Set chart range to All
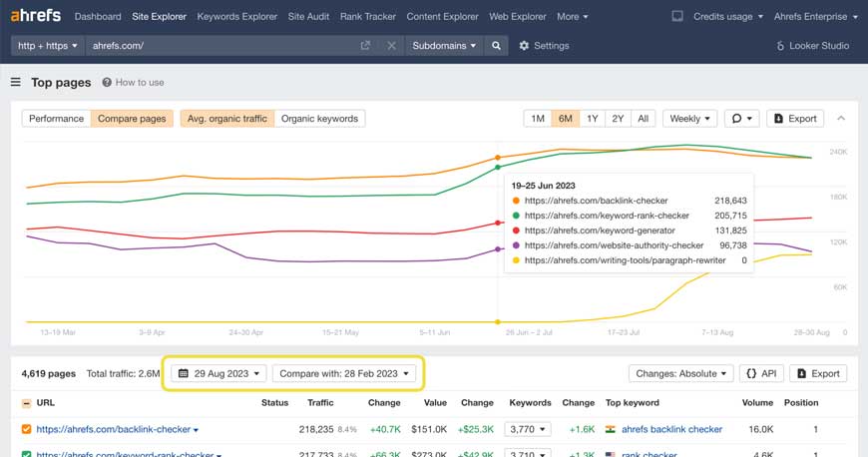 (x=643, y=119)
